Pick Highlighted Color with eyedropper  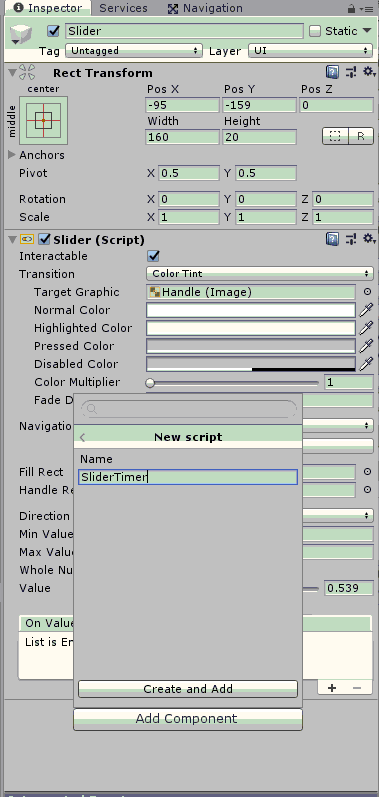[x=366, y=328]
